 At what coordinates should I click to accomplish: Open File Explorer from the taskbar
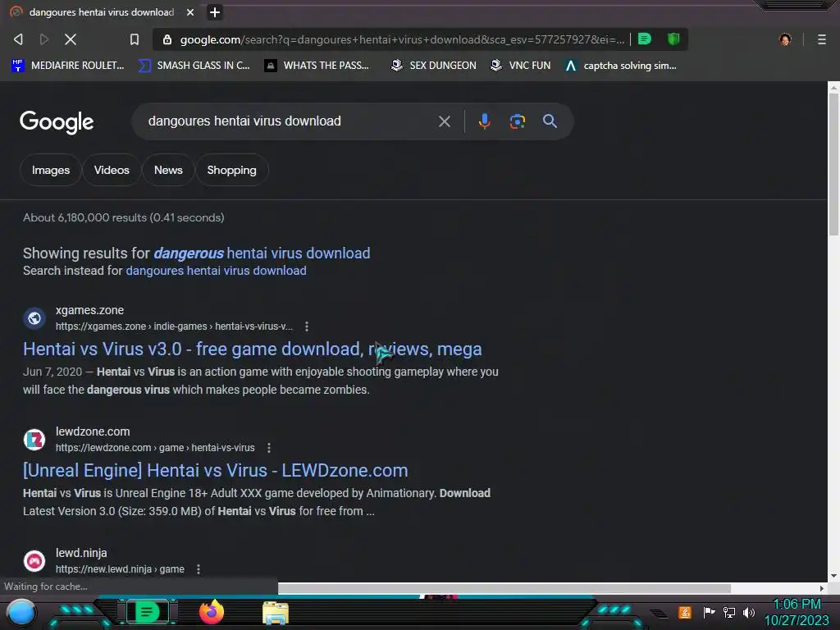[x=276, y=613]
